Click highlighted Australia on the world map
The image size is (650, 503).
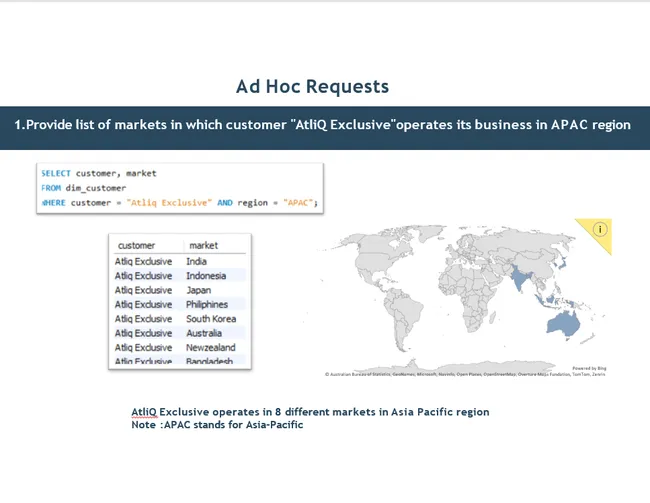pyautogui.click(x=563, y=324)
